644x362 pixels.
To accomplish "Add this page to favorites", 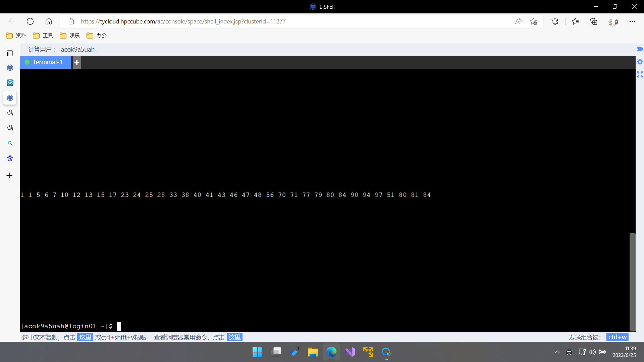I will click(533, 21).
